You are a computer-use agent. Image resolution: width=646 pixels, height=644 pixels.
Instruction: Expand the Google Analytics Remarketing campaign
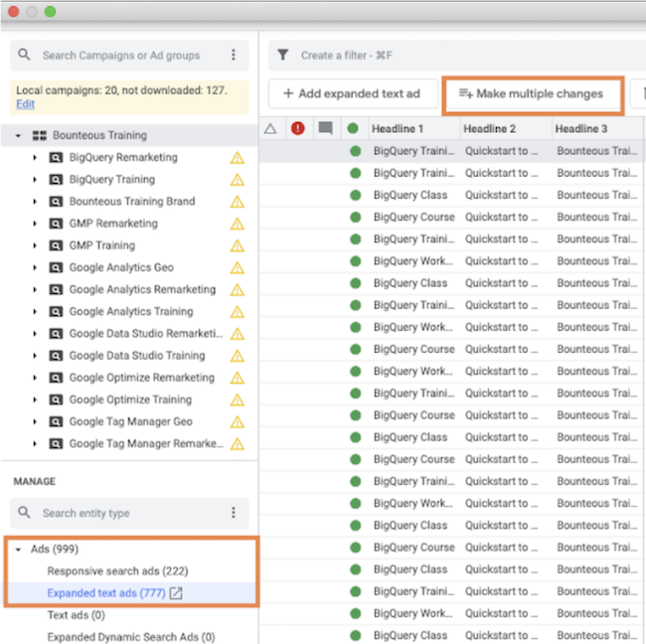[35, 289]
